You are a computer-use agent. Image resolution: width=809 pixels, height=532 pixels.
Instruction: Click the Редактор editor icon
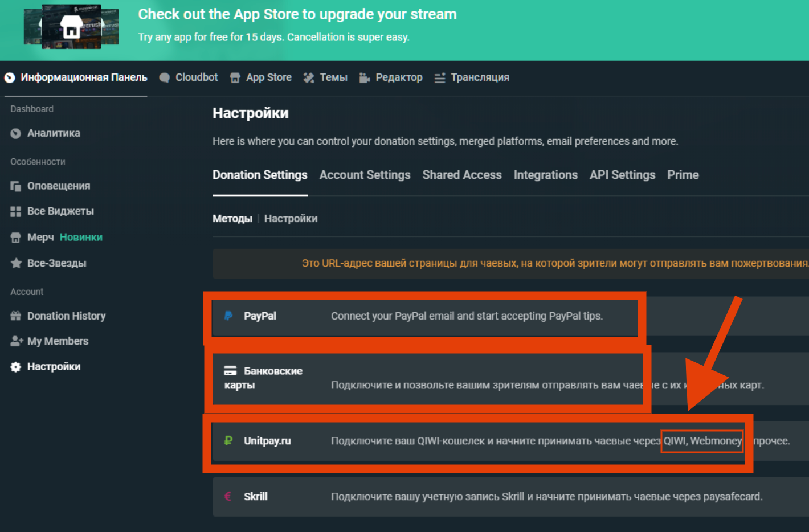[x=365, y=77]
